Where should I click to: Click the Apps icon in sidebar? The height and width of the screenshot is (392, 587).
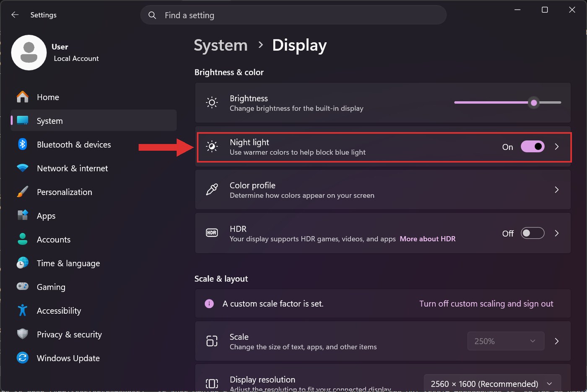23,215
